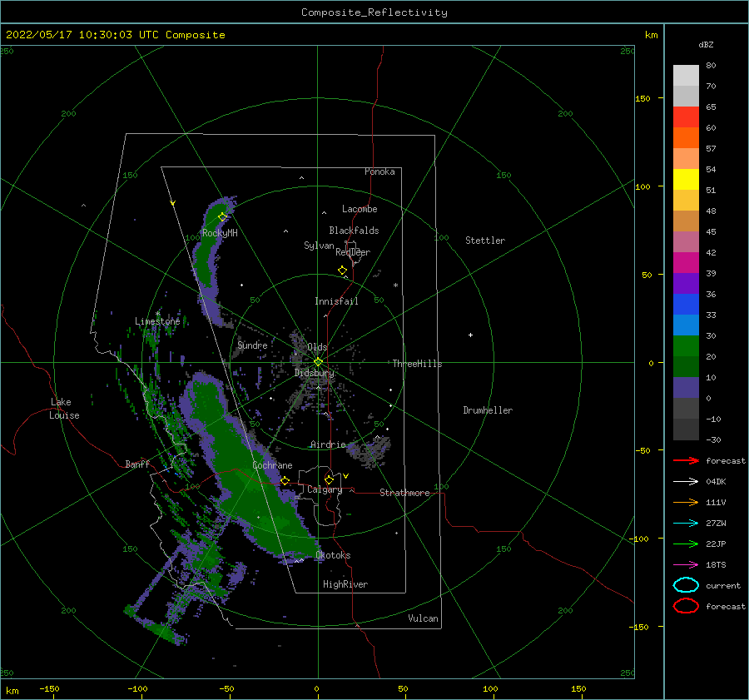Click the red forecast arrow in legend
Viewport: 749px width, 700px height.
686,460
